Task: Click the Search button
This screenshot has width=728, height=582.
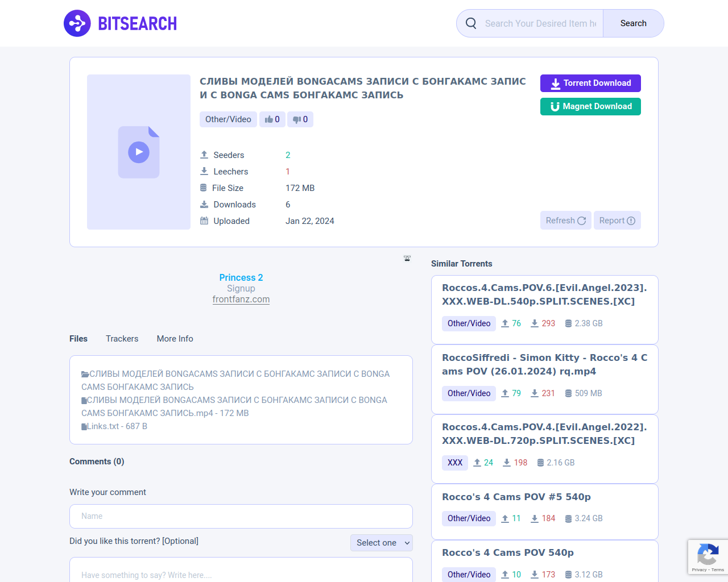Action: point(633,23)
